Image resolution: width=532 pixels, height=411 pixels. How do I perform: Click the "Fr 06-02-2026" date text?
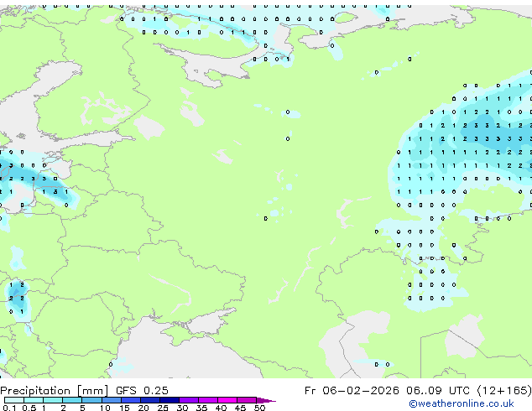[352, 391]
